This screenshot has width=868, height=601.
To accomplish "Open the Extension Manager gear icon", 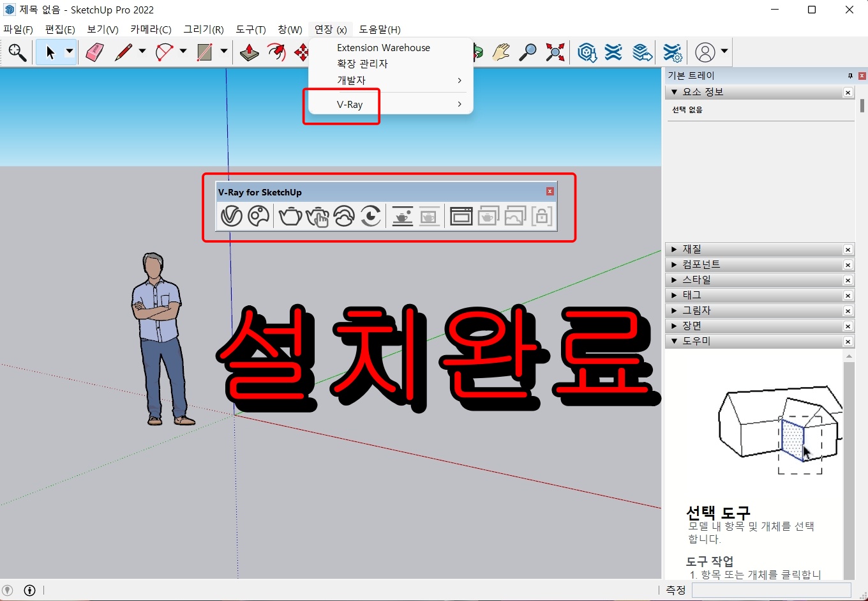I will click(x=673, y=52).
